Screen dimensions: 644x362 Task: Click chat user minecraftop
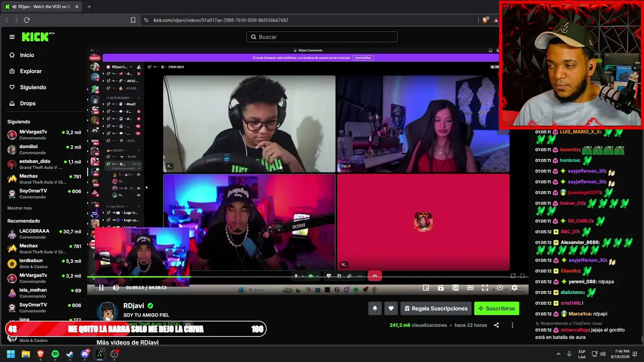[575, 330]
